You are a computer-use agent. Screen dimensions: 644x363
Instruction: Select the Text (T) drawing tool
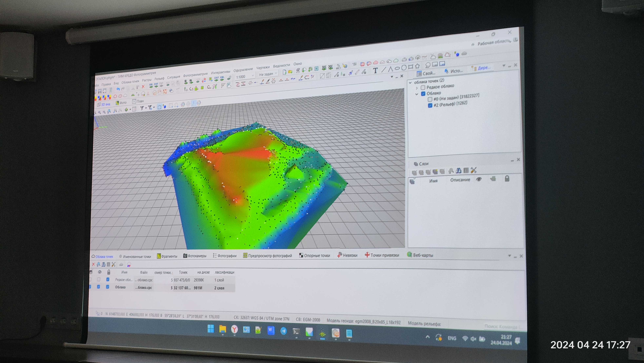375,70
